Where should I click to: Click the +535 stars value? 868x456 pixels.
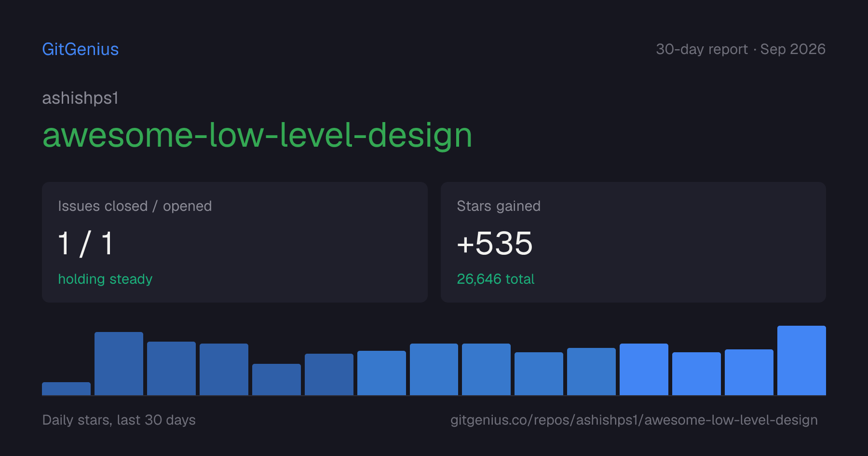(495, 243)
